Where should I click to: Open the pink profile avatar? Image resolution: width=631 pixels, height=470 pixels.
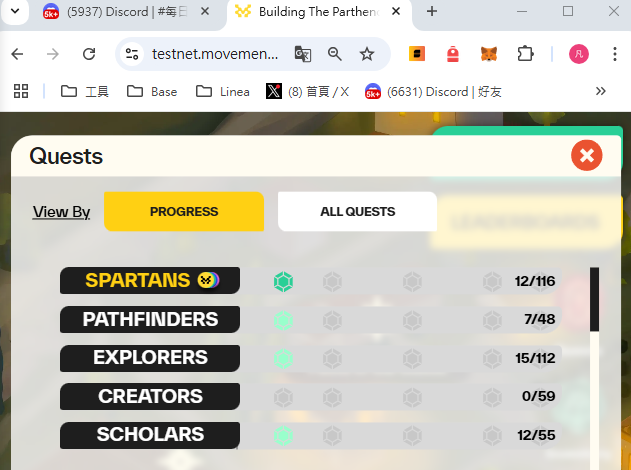click(579, 54)
